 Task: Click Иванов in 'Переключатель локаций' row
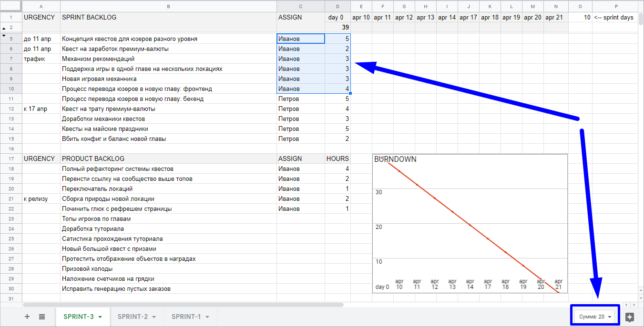(x=301, y=188)
